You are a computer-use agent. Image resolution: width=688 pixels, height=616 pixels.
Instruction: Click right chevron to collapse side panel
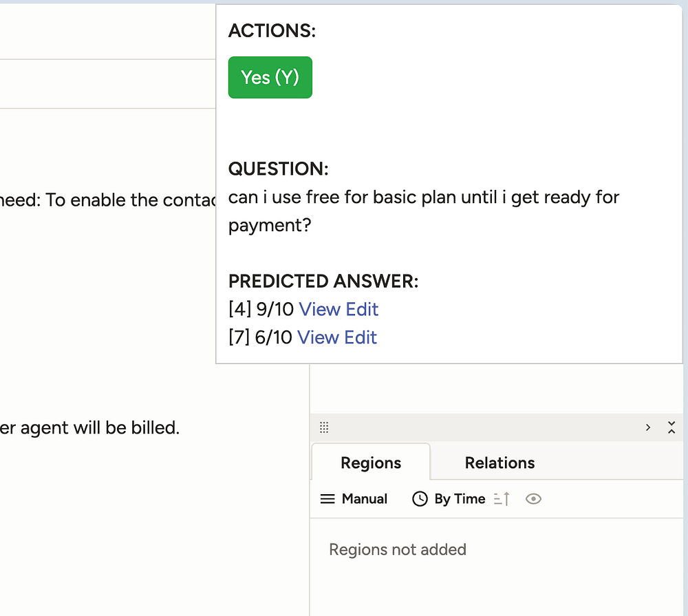click(648, 427)
